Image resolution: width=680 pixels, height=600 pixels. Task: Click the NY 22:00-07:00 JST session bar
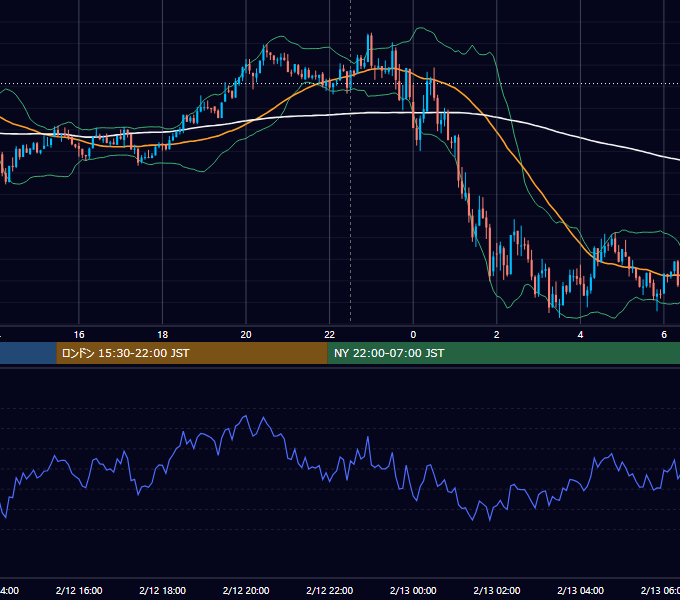click(x=503, y=353)
